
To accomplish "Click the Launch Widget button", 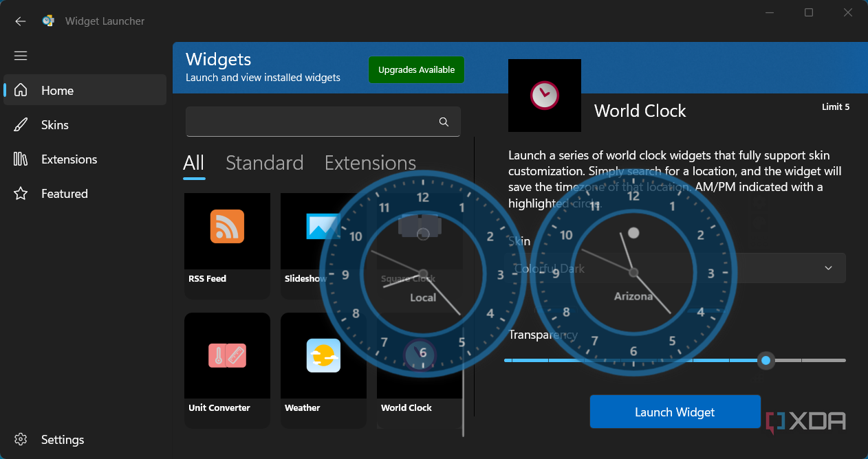I will tap(675, 412).
